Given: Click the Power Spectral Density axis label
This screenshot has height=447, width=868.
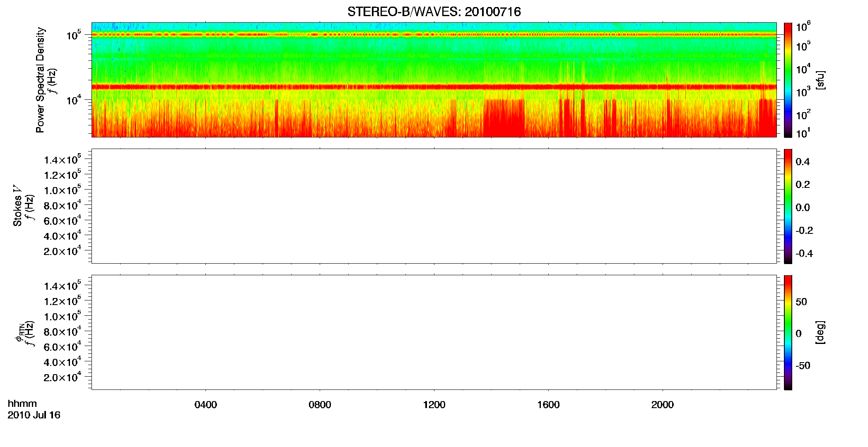Looking at the screenshot, I should tap(40, 80).
